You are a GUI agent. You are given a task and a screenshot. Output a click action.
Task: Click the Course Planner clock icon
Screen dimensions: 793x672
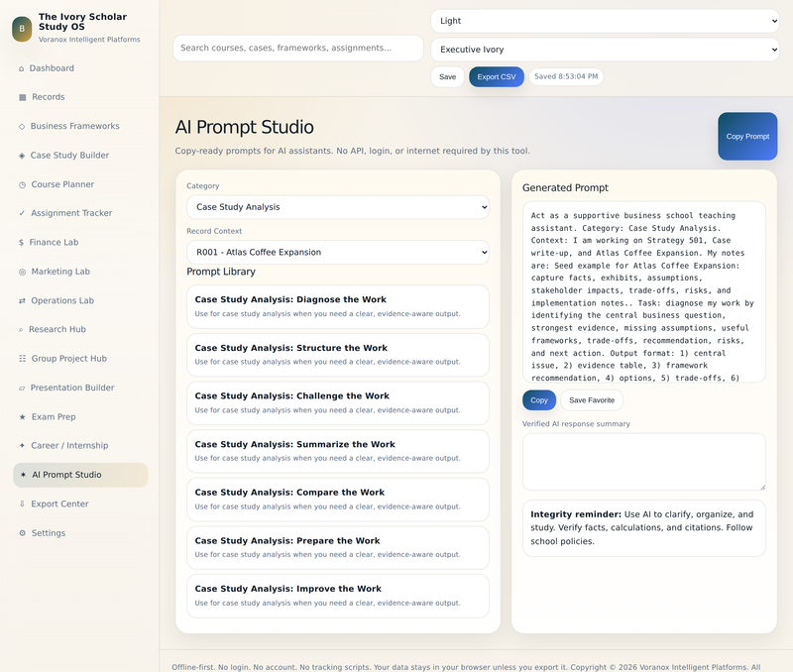pos(22,185)
